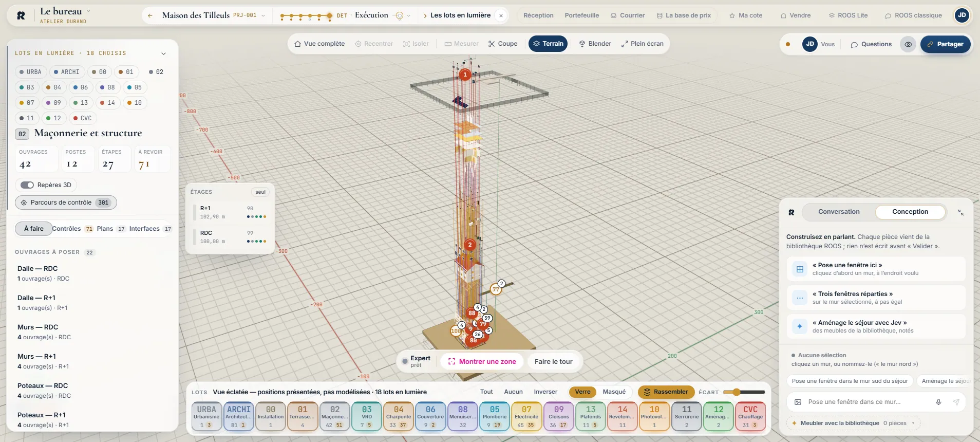This screenshot has width=980, height=442.
Task: Go back with the left arrow icon
Action: coord(150,15)
